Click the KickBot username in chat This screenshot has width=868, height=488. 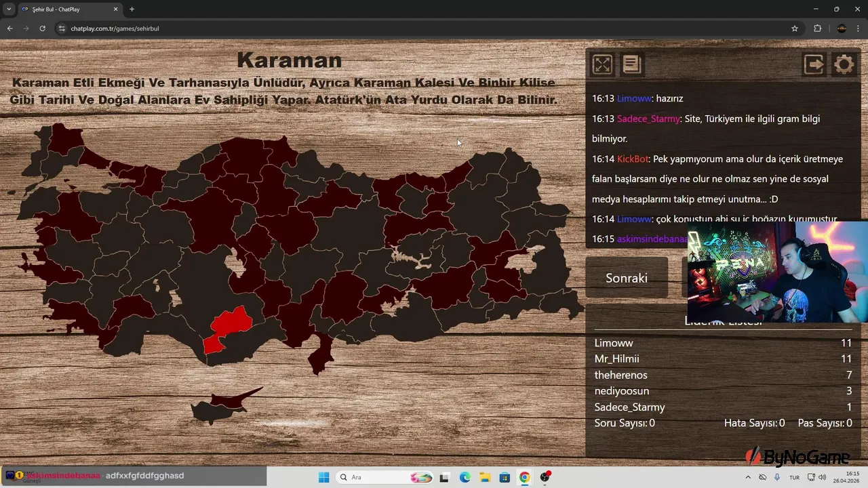pyautogui.click(x=633, y=159)
